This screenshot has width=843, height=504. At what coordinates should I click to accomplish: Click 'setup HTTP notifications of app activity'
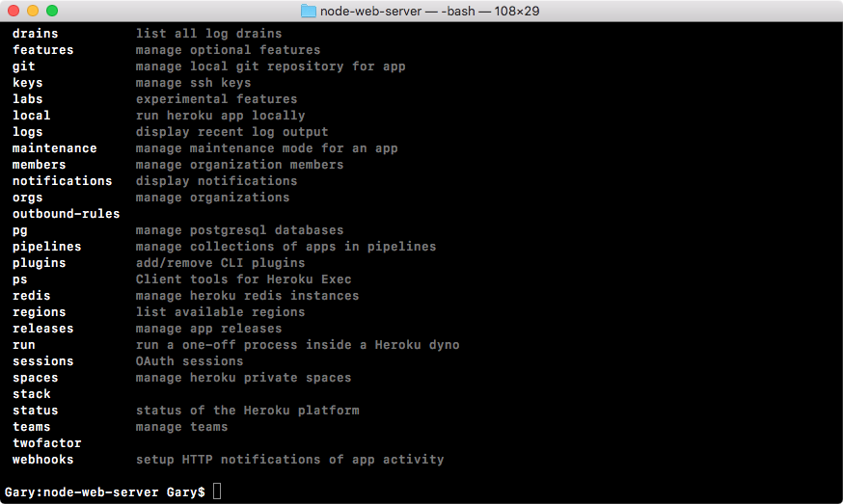point(289,460)
